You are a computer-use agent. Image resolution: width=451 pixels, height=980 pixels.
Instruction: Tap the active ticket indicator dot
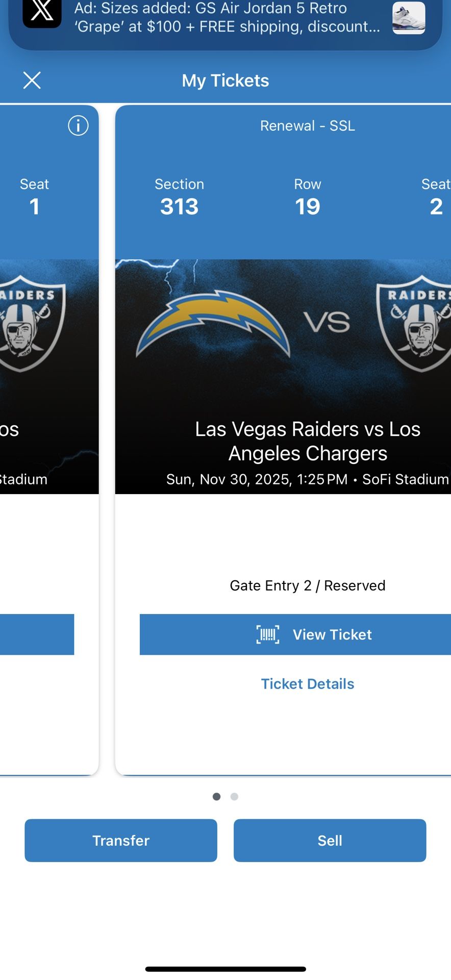point(216,796)
